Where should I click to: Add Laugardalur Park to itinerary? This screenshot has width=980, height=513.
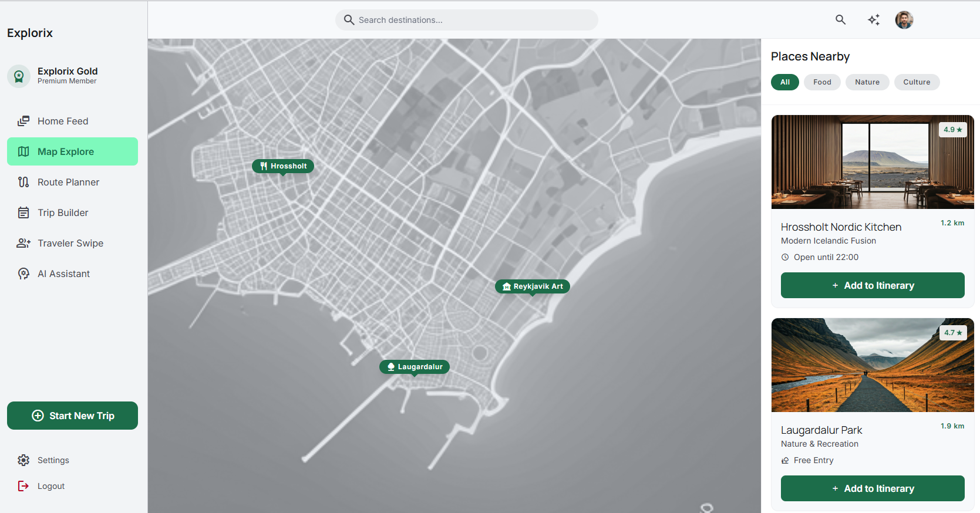point(873,488)
